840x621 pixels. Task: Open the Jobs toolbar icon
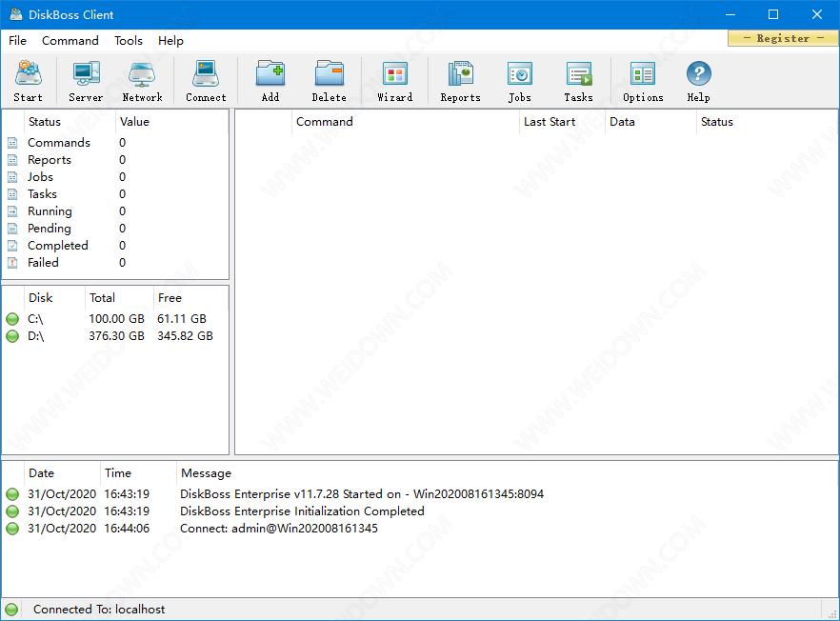click(520, 73)
